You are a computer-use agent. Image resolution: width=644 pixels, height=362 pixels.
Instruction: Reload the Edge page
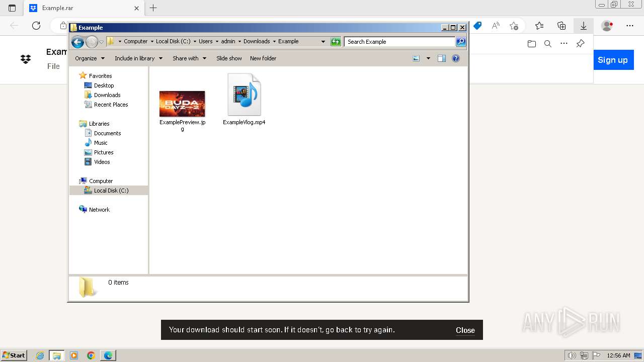click(x=36, y=26)
